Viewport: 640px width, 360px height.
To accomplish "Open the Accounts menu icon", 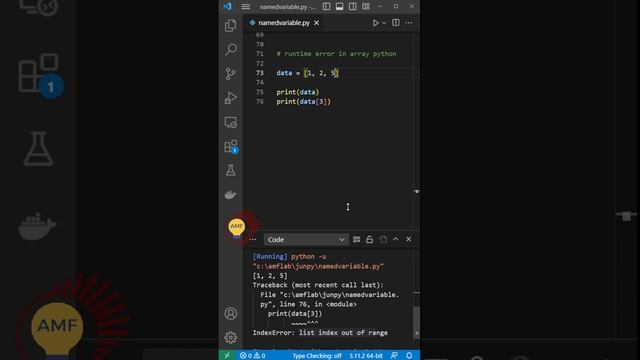I will click(231, 313).
